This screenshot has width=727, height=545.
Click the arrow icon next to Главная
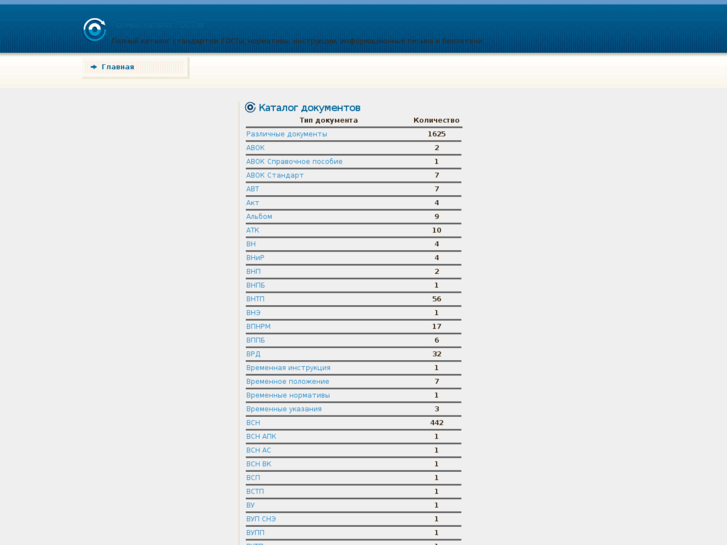click(x=94, y=67)
